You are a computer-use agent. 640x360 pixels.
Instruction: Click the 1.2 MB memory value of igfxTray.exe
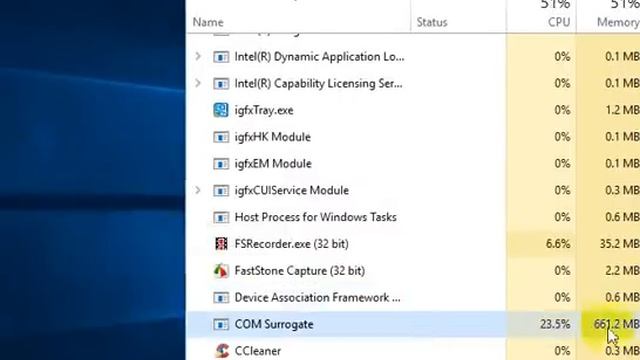(x=622, y=110)
